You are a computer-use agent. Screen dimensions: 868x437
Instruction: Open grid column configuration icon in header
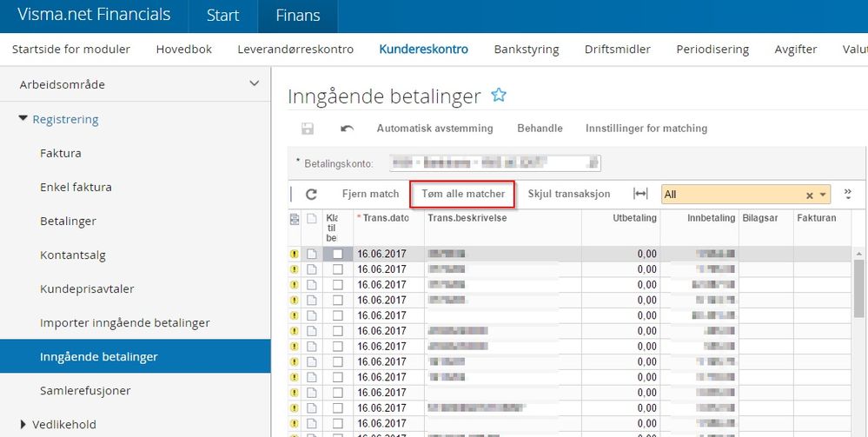(x=295, y=219)
